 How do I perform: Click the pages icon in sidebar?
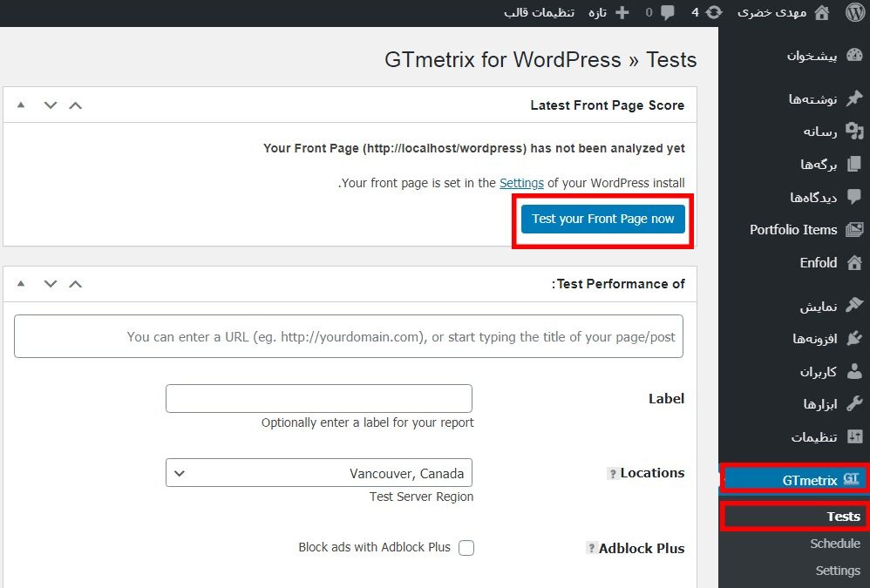[x=854, y=164]
